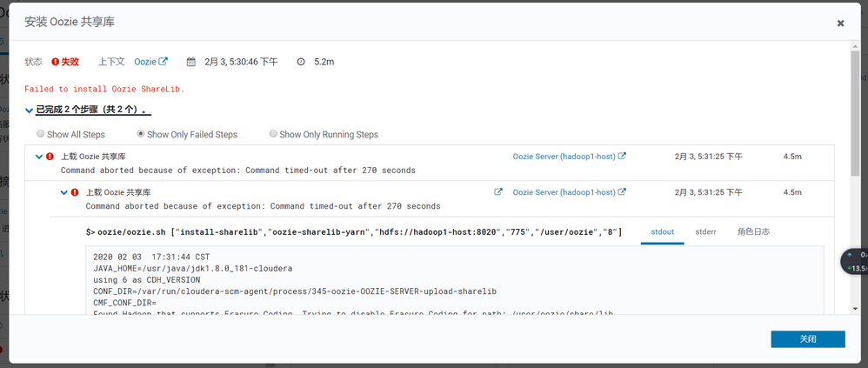Screen dimensions: 868x368
Task: Click the first step's timed-out error message
Action: (238, 171)
